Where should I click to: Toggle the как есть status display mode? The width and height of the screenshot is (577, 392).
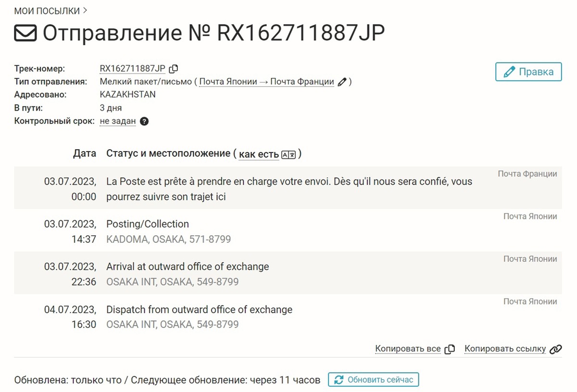[x=259, y=154]
